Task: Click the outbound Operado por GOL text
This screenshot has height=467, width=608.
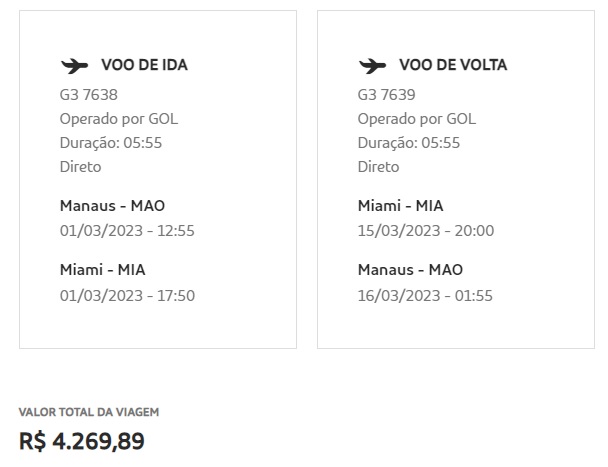Action: coord(119,119)
